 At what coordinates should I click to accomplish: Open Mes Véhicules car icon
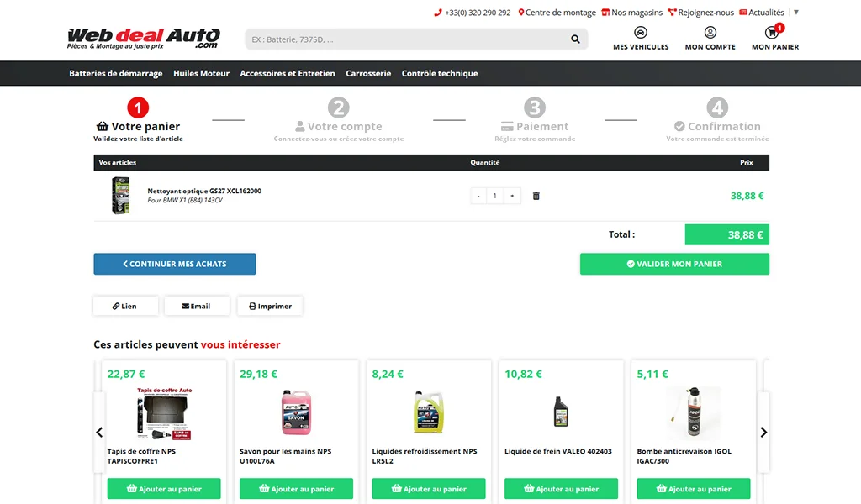(641, 34)
